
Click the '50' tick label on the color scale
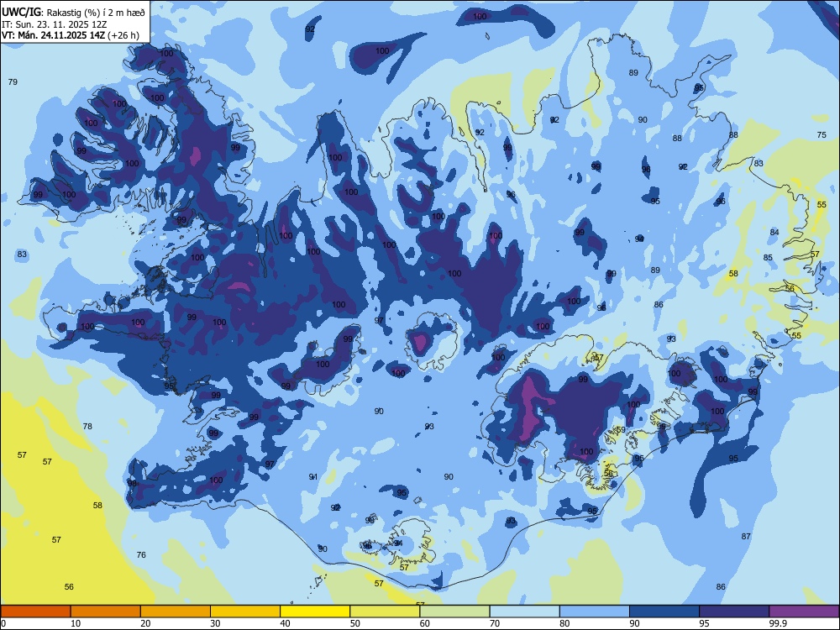pyautogui.click(x=355, y=623)
